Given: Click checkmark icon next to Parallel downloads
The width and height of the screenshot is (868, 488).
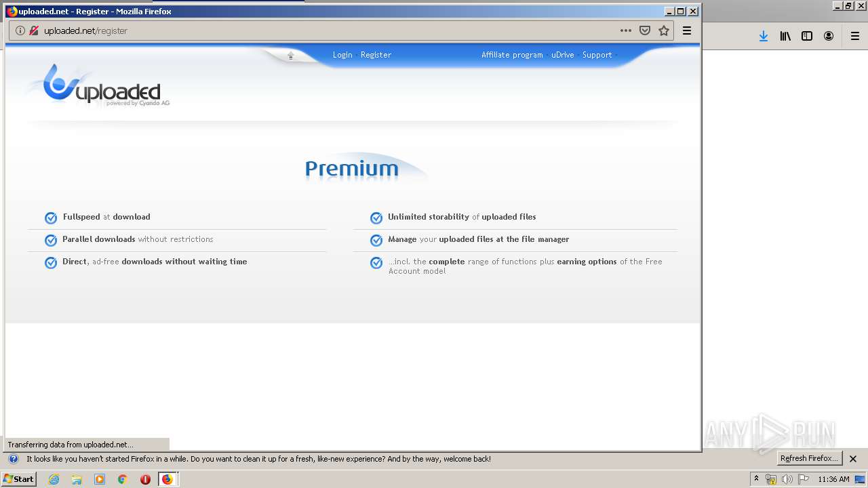Looking at the screenshot, I should pyautogui.click(x=51, y=240).
